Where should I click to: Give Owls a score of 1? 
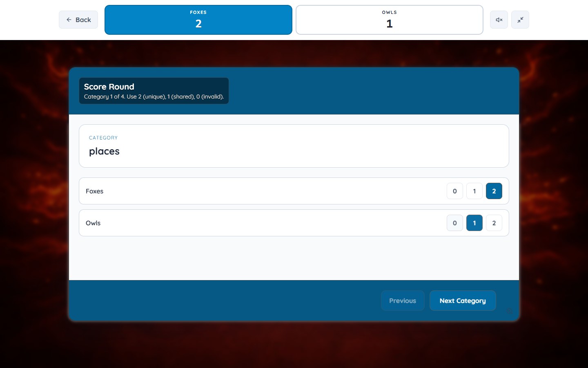click(x=474, y=223)
